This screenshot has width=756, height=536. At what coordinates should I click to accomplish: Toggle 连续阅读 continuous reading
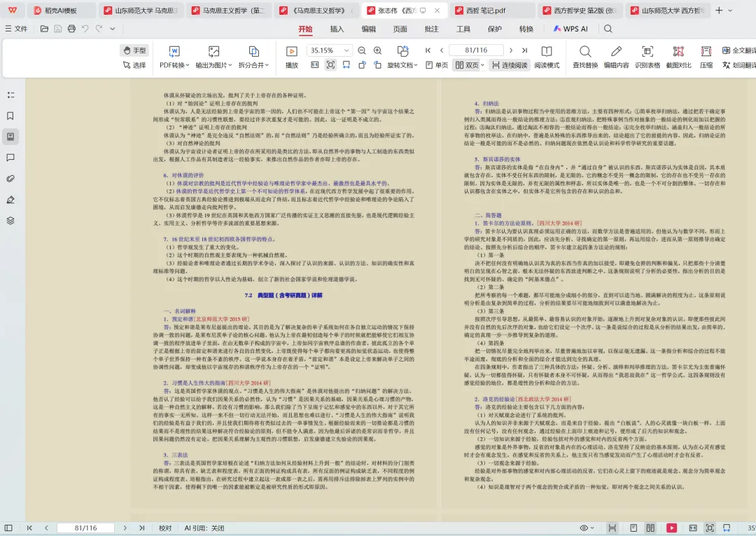(510, 65)
